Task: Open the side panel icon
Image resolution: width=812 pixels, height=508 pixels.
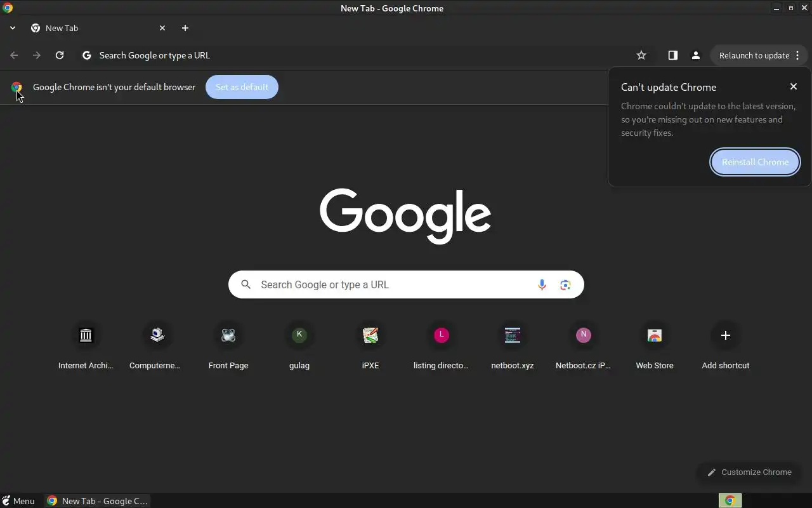Action: (673, 55)
